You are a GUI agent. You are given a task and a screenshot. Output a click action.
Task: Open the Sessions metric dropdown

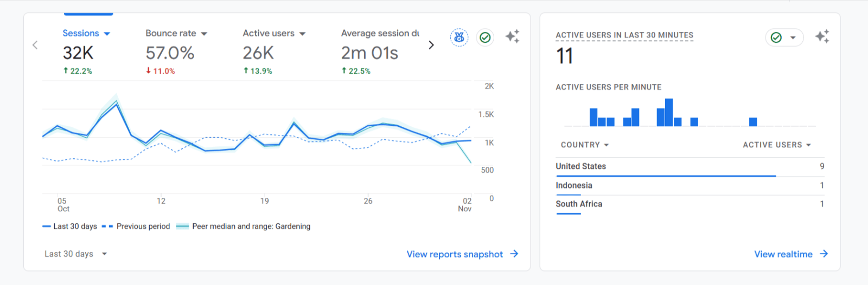[x=107, y=34]
